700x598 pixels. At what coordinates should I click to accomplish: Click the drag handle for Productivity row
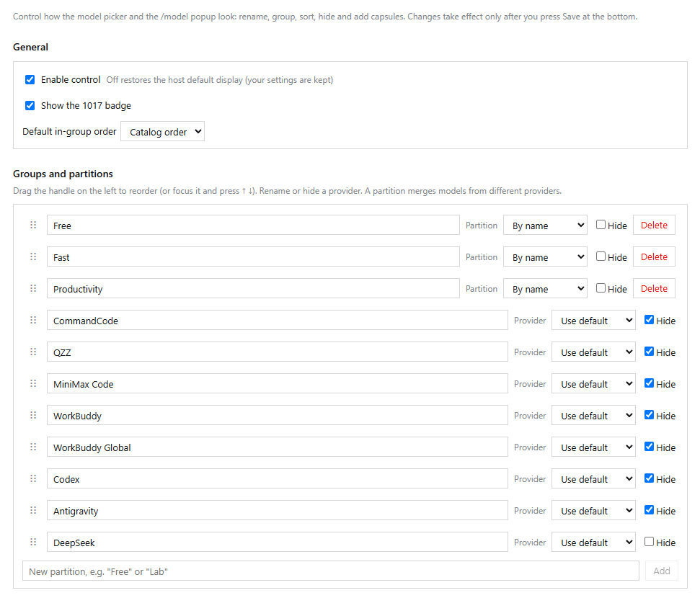coord(33,288)
